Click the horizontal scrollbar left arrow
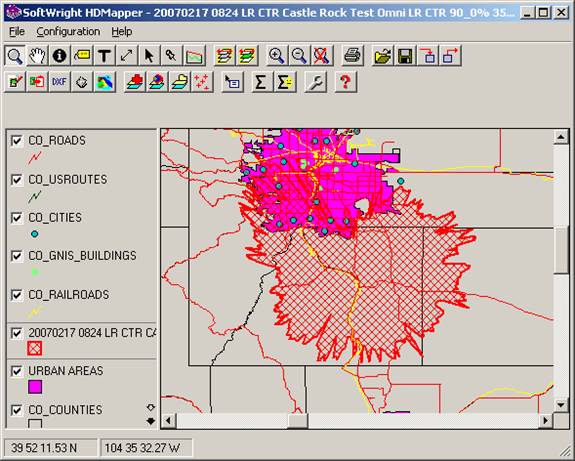575x461 pixels. 169,421
